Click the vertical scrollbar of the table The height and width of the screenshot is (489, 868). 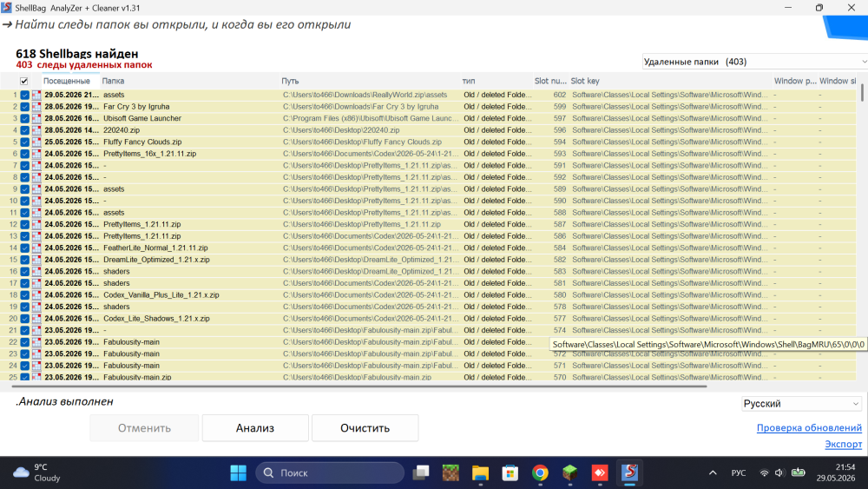(x=863, y=92)
